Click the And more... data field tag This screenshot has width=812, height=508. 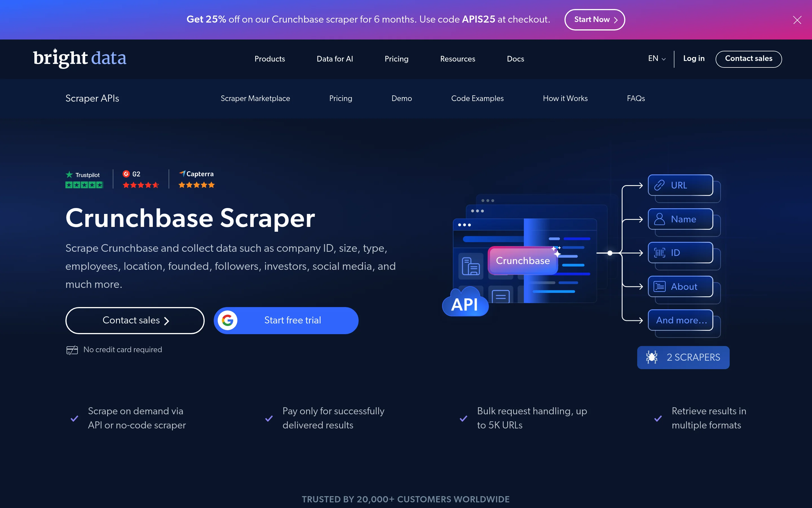(680, 320)
